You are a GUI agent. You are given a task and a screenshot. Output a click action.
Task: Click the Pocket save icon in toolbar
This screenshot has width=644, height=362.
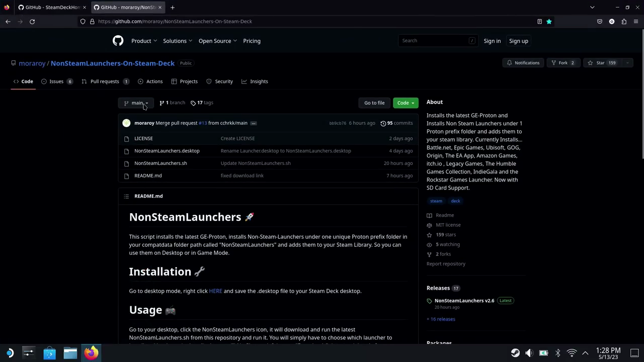pyautogui.click(x=600, y=22)
